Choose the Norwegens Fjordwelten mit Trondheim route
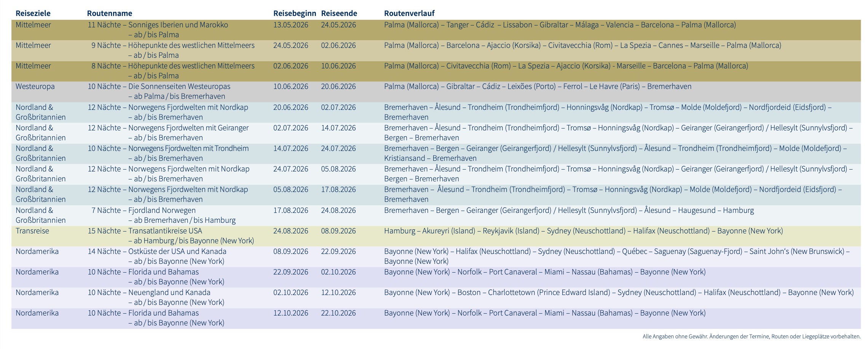868x349 pixels. pos(188,149)
